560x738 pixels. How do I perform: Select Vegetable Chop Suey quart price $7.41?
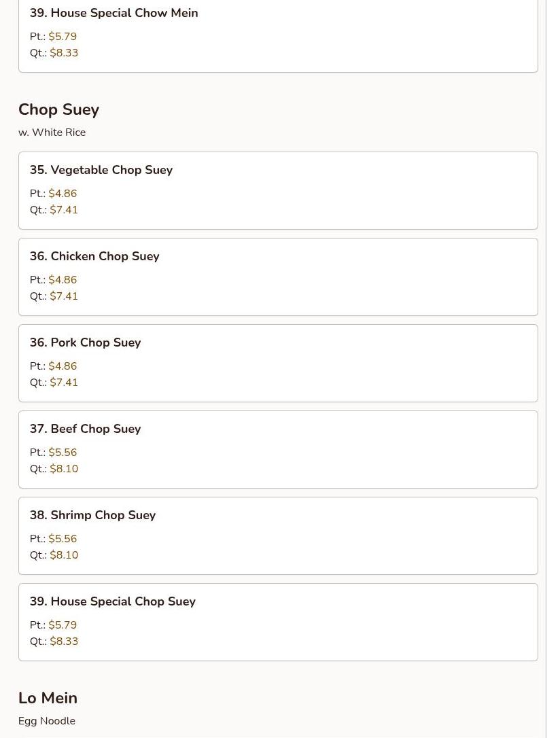click(64, 210)
